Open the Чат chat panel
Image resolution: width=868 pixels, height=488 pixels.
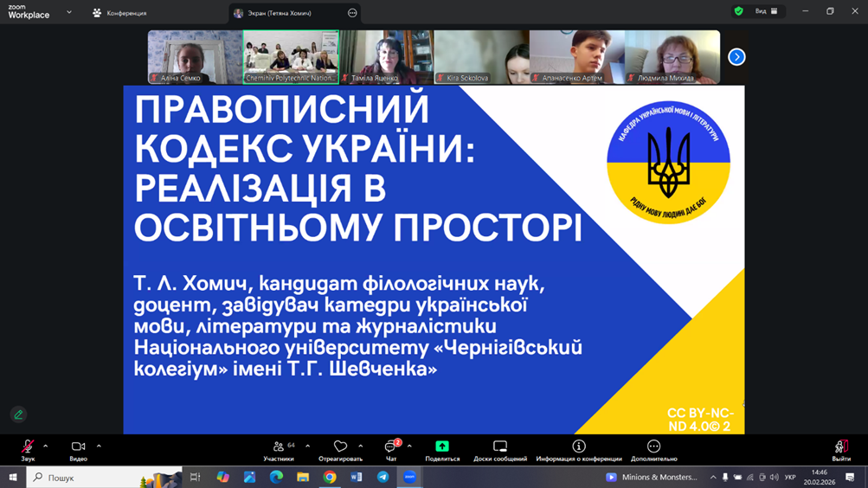point(391,448)
